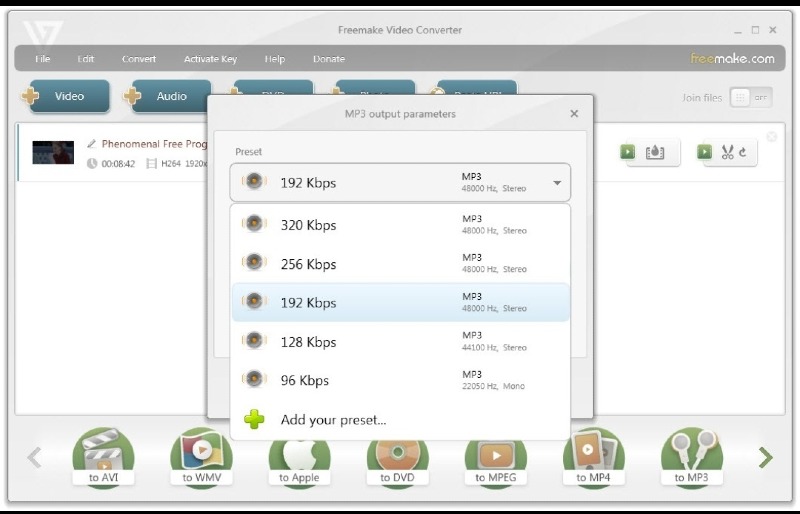800x514 pixels.
Task: Add a video with the Video button
Action: coord(69,96)
